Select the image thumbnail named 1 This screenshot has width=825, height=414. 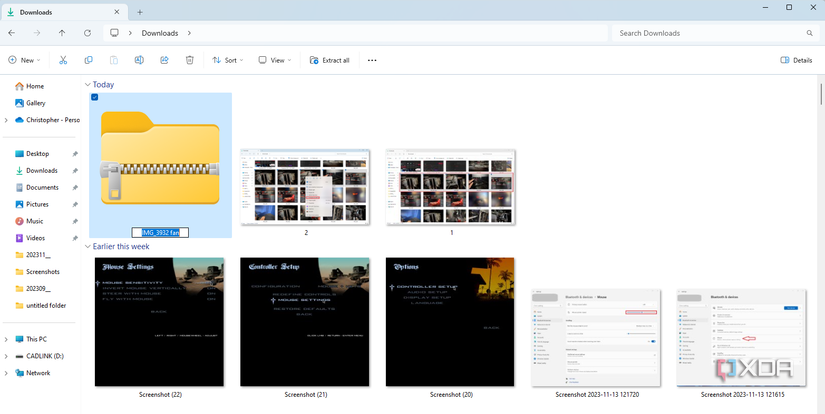pyautogui.click(x=450, y=187)
